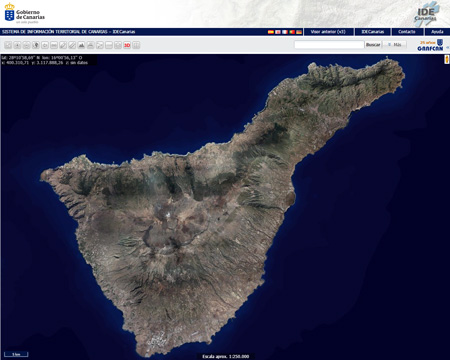Click the terrain profile mountain icon

(81, 45)
